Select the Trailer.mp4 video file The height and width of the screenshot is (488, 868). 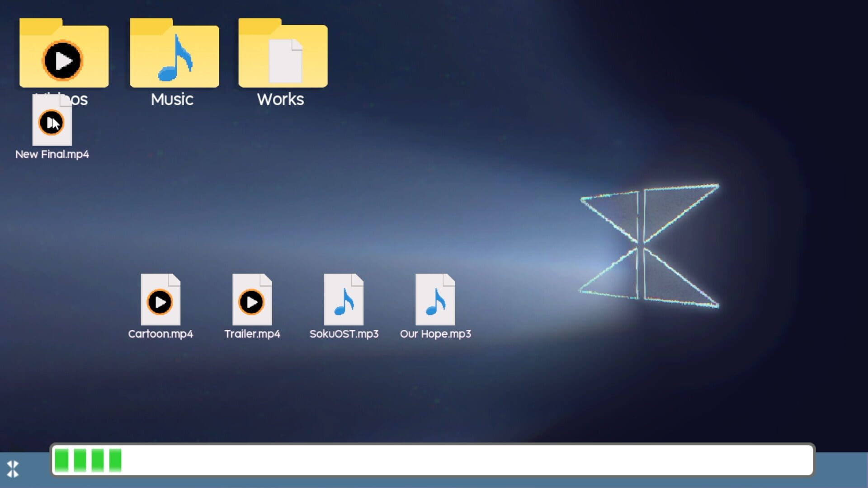click(252, 300)
